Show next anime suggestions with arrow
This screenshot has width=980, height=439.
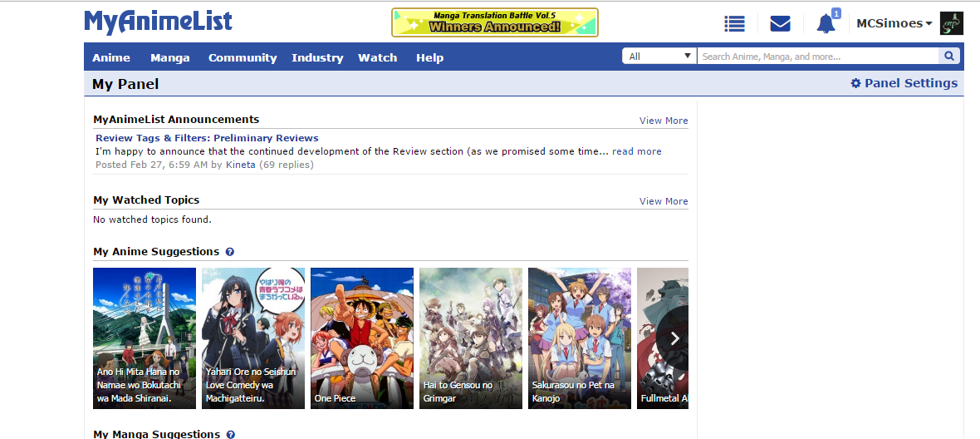[674, 339]
